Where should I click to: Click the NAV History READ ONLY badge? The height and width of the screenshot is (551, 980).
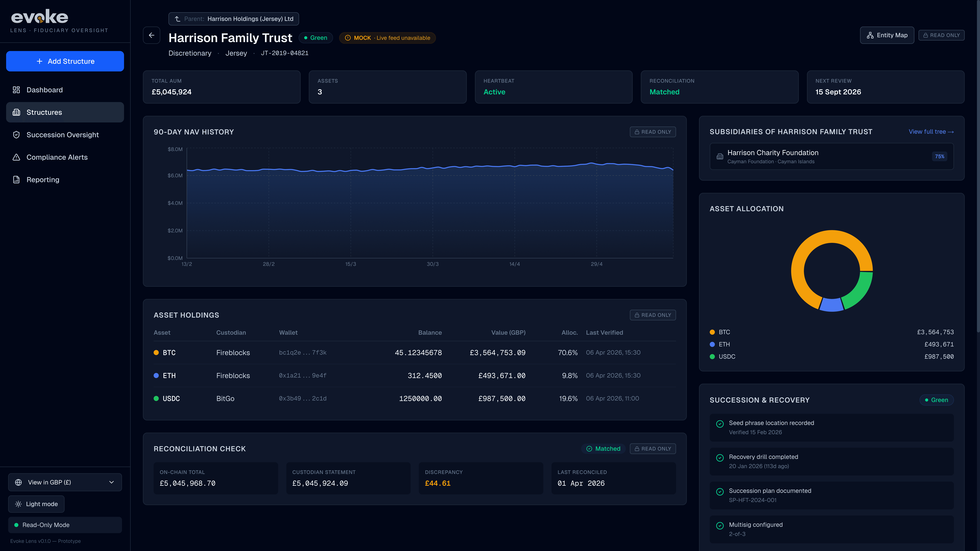click(653, 132)
